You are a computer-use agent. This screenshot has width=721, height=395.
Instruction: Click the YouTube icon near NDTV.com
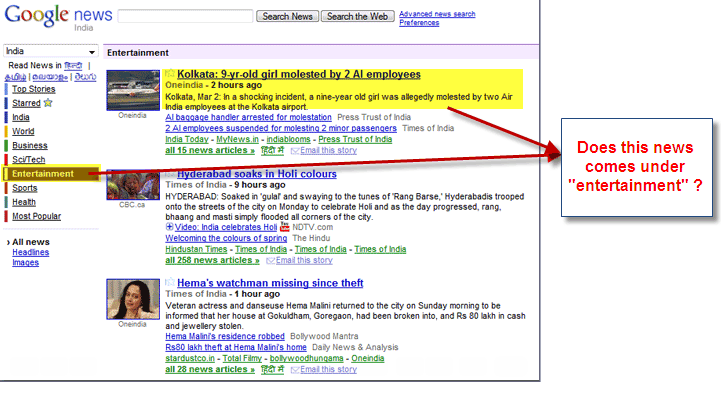point(285,227)
